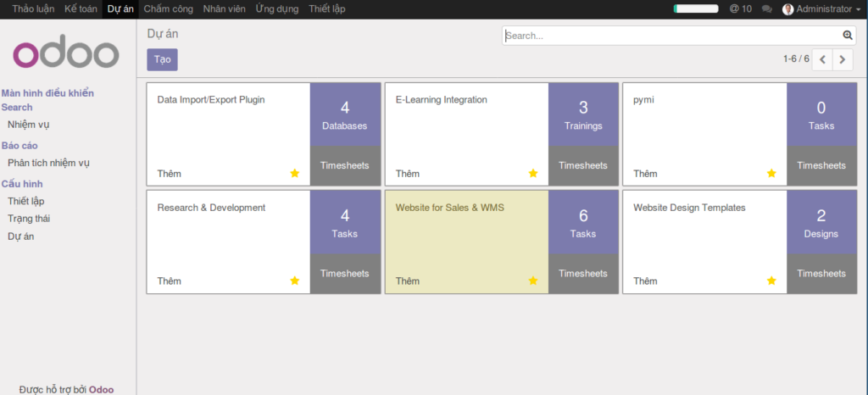
Task: Open the Báo cáo sidebar section
Action: click(19, 146)
